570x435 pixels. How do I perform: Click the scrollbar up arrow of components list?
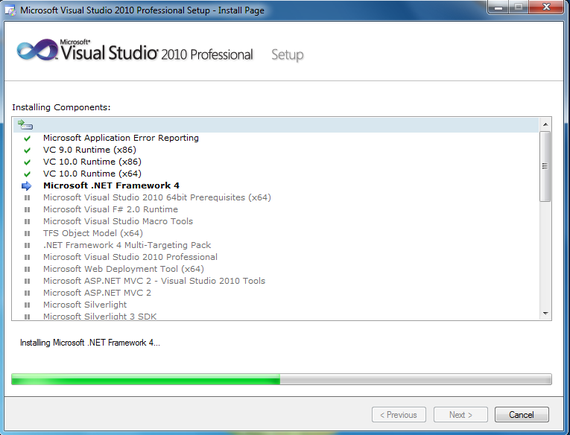click(545, 125)
